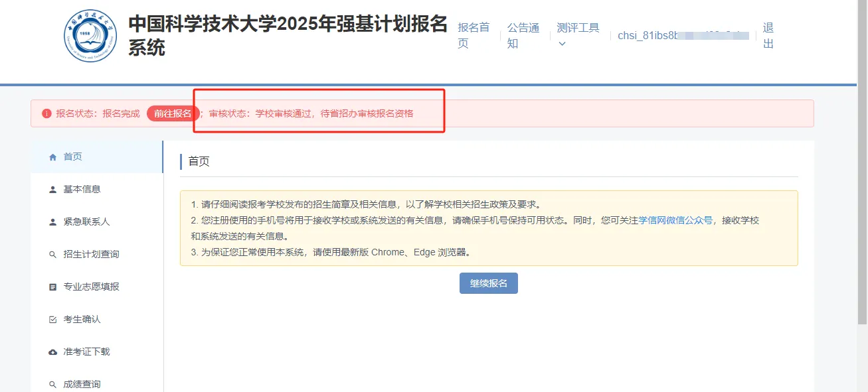
Task: Click the 中国科学技术大学2025年强基计划报名系统 title
Action: [x=288, y=36]
